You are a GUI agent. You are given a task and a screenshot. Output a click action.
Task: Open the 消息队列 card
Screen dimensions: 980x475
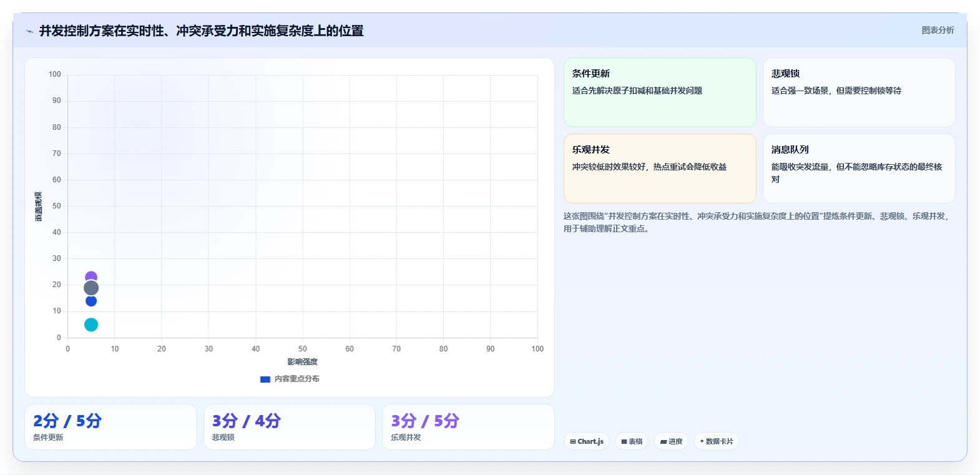point(859,169)
